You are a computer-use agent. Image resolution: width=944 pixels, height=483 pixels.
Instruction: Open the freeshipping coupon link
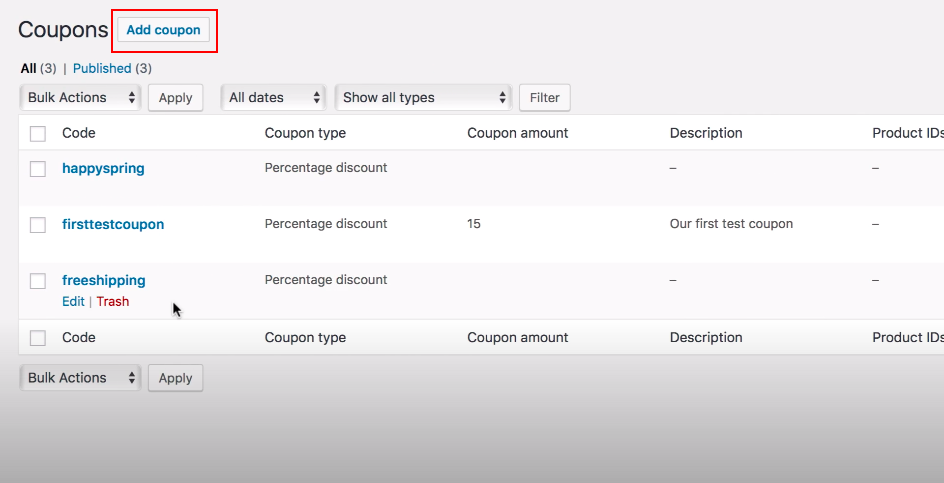click(104, 280)
